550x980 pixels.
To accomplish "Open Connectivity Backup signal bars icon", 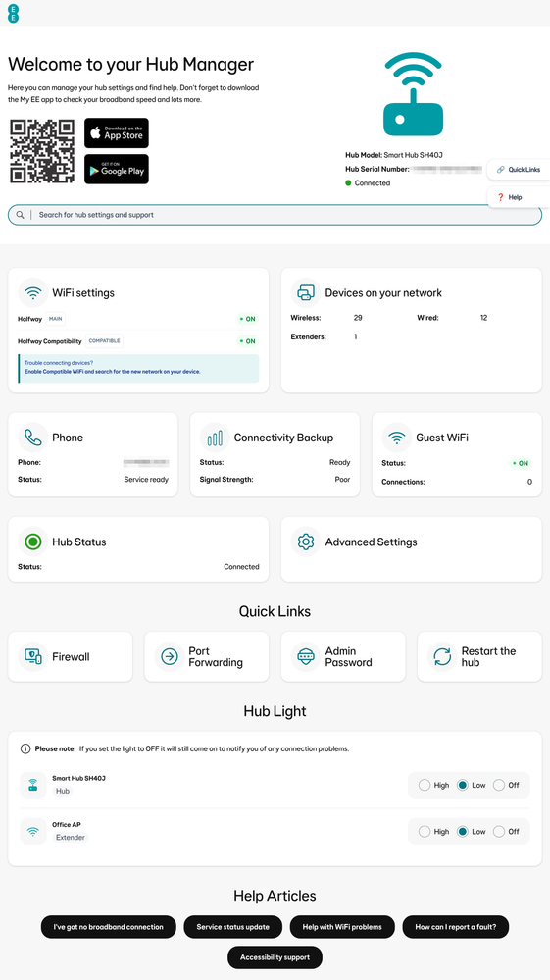I will click(x=215, y=438).
